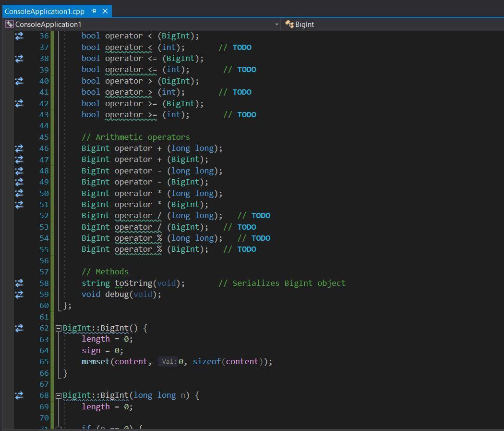Click the margin glyph beside line 48
Image resolution: width=504 pixels, height=431 pixels.
[x=19, y=171]
